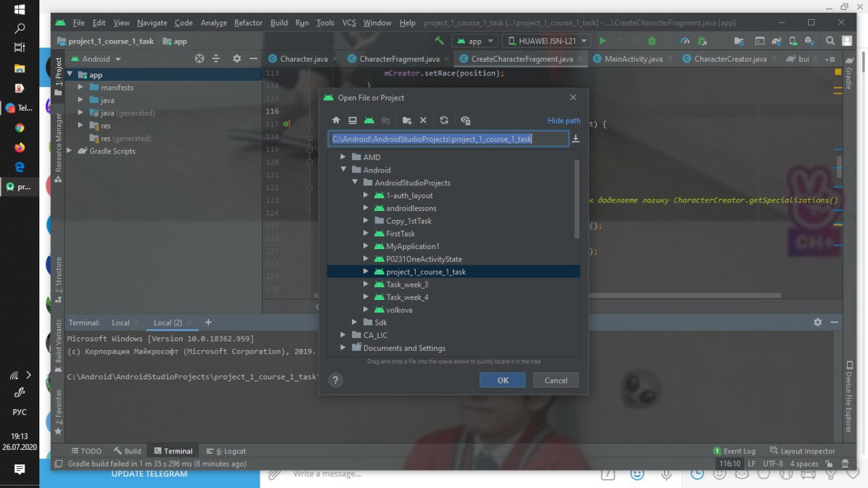
Task: Collapse all in Project panel
Action: 216,59
